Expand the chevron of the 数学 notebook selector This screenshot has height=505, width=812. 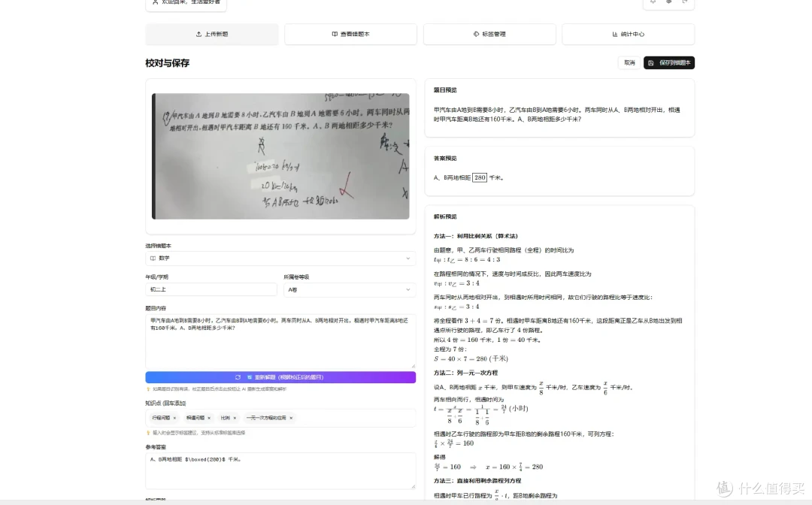(408, 259)
